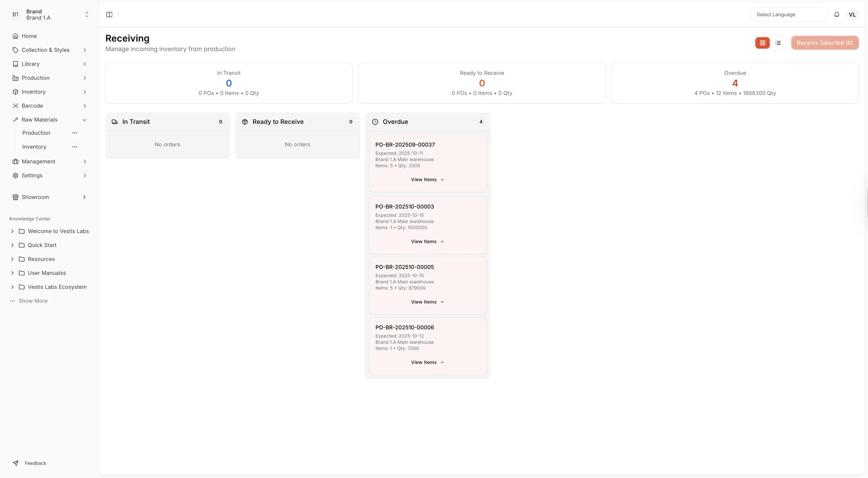Screen dimensions: 868x478
Task: Open the Select Language dropdown
Action: tap(788, 14)
